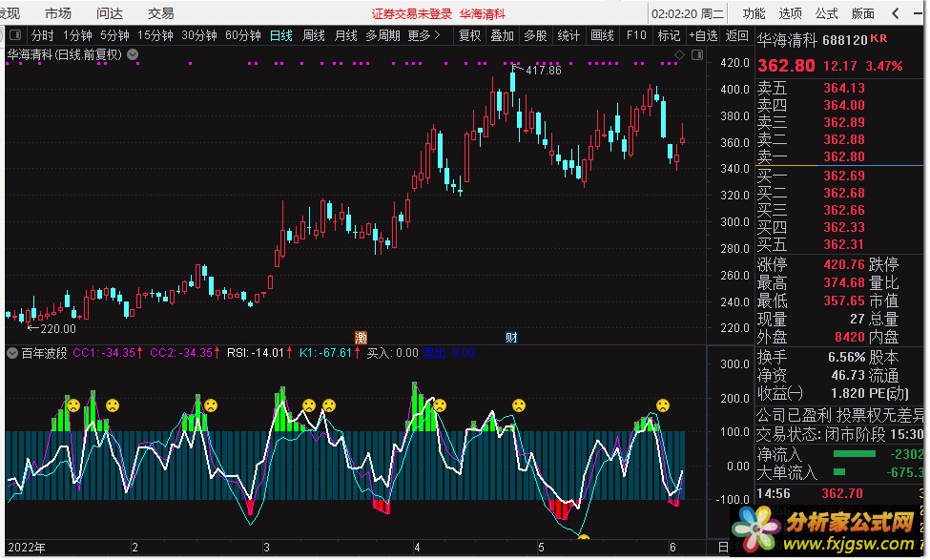
Task: Click 涨停 value 420.76
Action: 844,264
